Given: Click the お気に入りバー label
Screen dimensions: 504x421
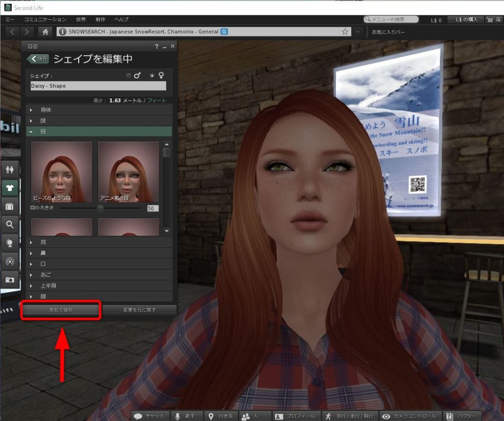Looking at the screenshot, I should tap(388, 32).
